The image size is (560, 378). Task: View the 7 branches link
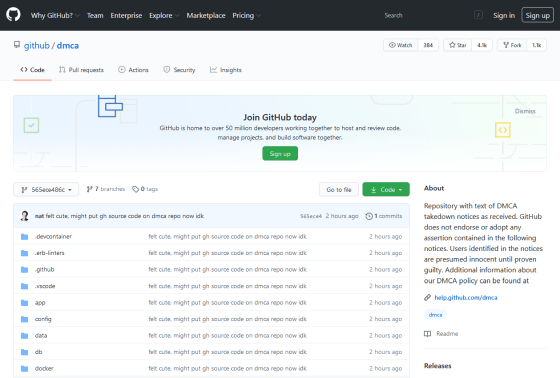click(106, 189)
